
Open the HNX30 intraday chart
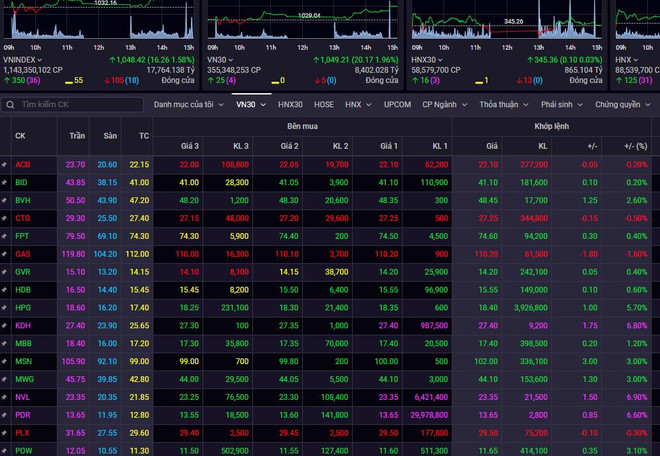[x=506, y=20]
